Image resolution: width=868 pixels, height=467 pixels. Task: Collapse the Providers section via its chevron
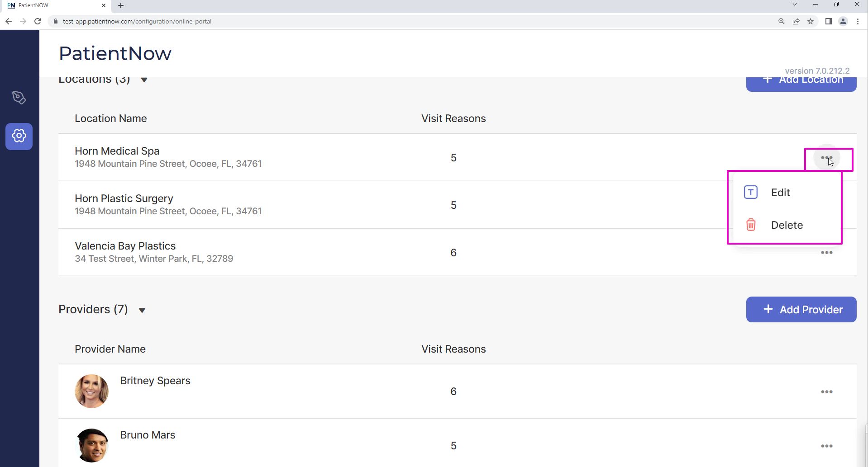click(x=141, y=310)
